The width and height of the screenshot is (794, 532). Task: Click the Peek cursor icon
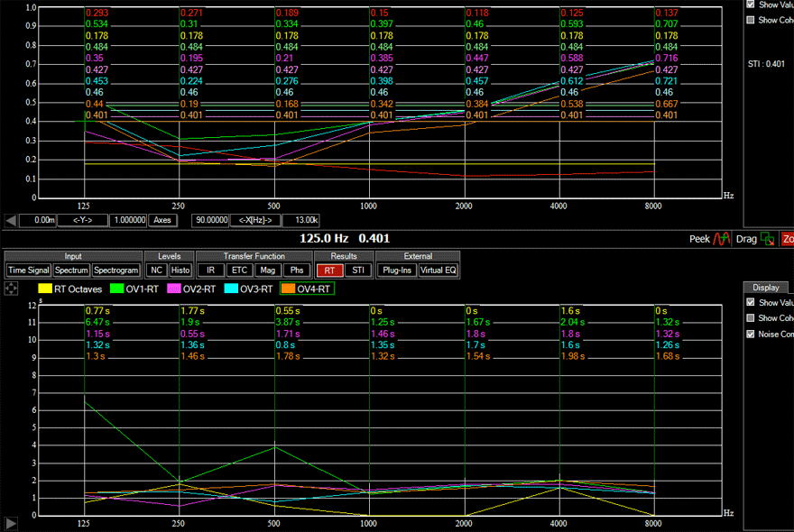[x=722, y=239]
